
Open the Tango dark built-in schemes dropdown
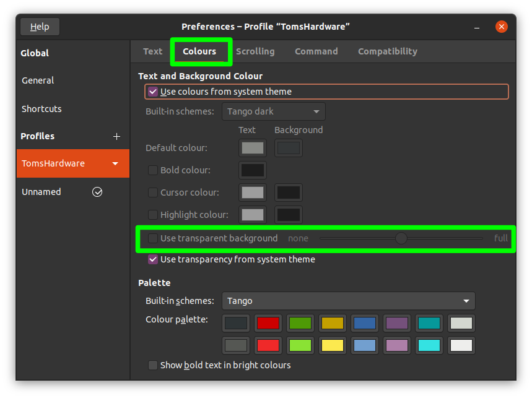pyautogui.click(x=273, y=111)
